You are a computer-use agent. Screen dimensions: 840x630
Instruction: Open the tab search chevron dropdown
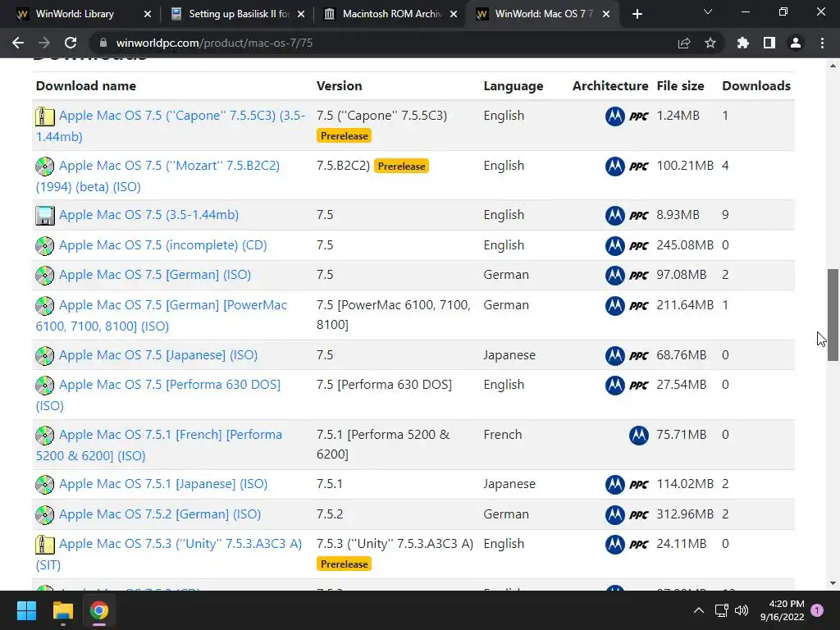click(x=708, y=11)
